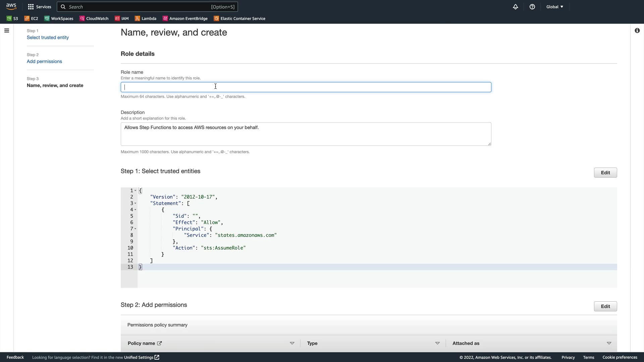Open the CloudWatch favorites shortcut
This screenshot has height=362, width=644.
(94, 18)
